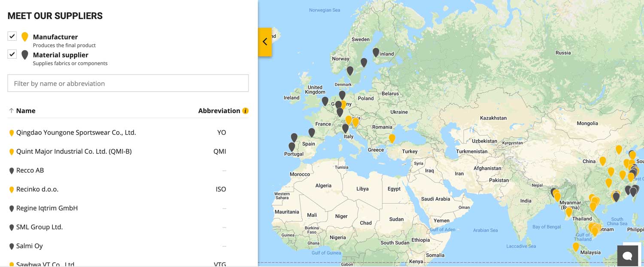Focus the Filter by name or abbreviation field
This screenshot has width=644, height=267.
tap(128, 83)
